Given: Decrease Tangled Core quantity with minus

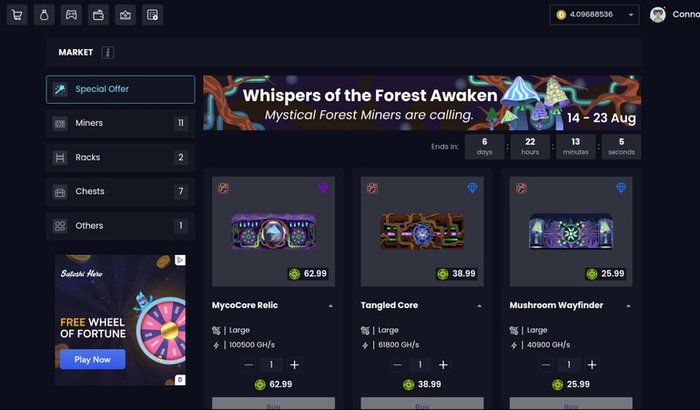Looking at the screenshot, I should 397,365.
